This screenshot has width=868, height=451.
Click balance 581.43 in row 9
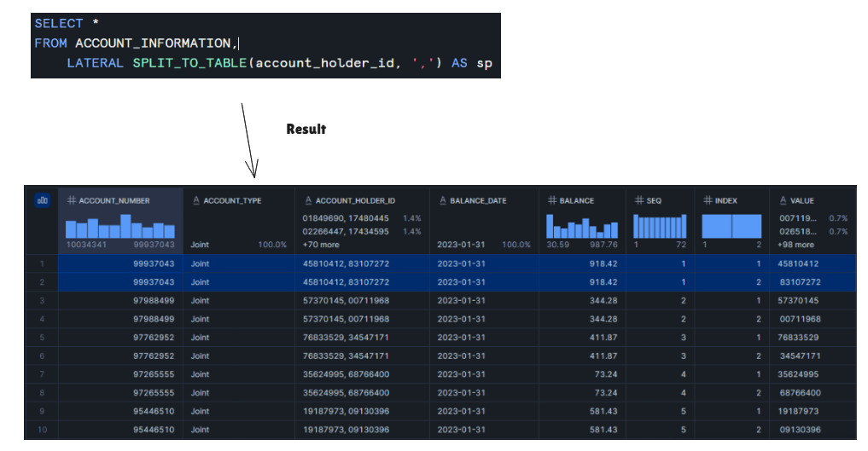[603, 411]
